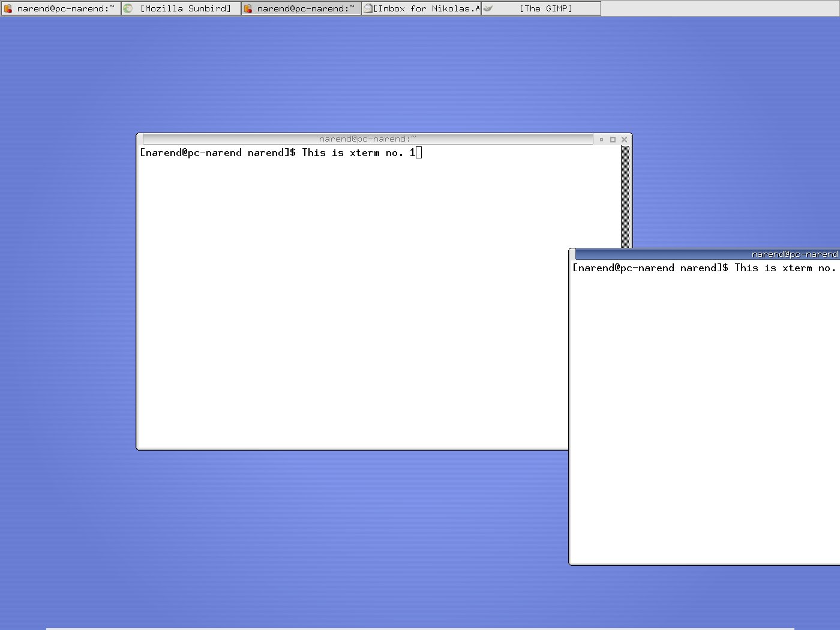Viewport: 840px width, 630px height.
Task: Focus the empty terminal area of xterm no. 1
Action: tap(354, 300)
